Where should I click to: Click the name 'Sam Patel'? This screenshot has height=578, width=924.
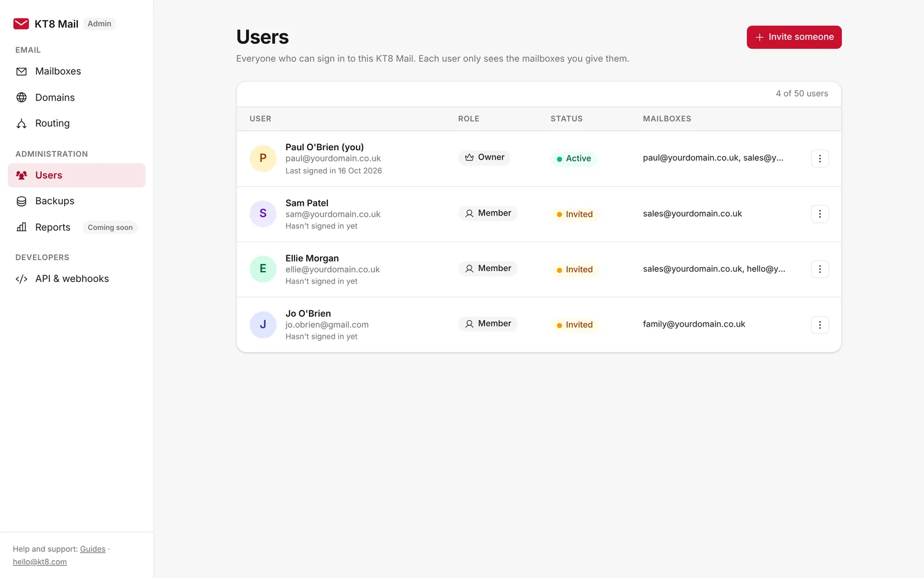coord(307,203)
